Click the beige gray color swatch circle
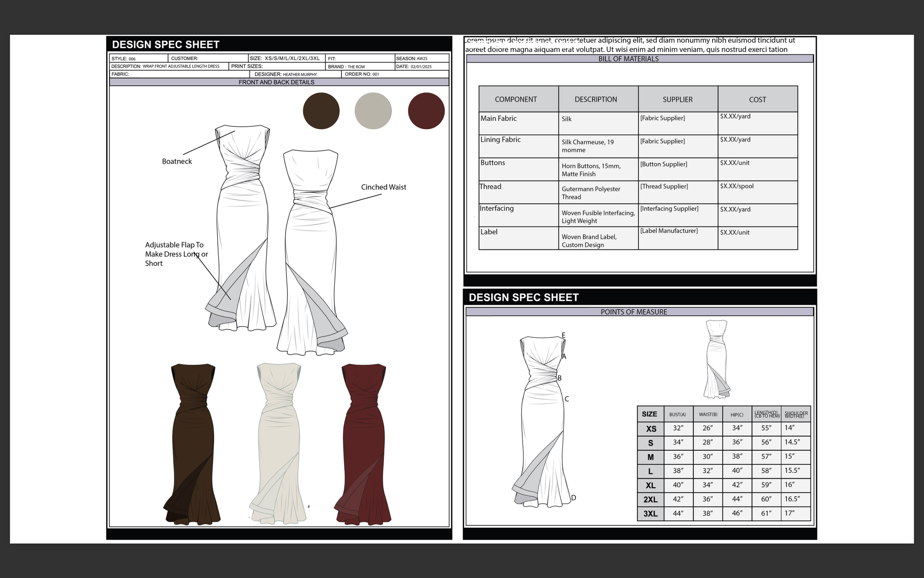This screenshot has height=578, width=924. click(x=373, y=111)
